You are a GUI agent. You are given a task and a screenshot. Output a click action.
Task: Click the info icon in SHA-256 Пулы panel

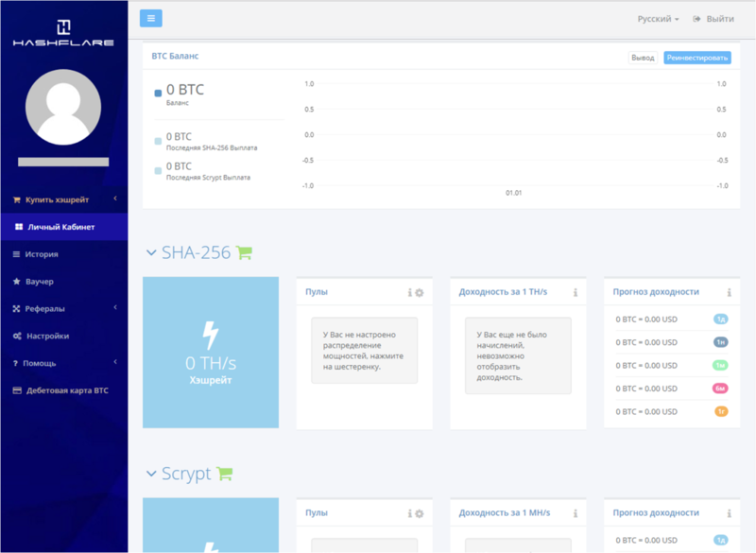[409, 293]
